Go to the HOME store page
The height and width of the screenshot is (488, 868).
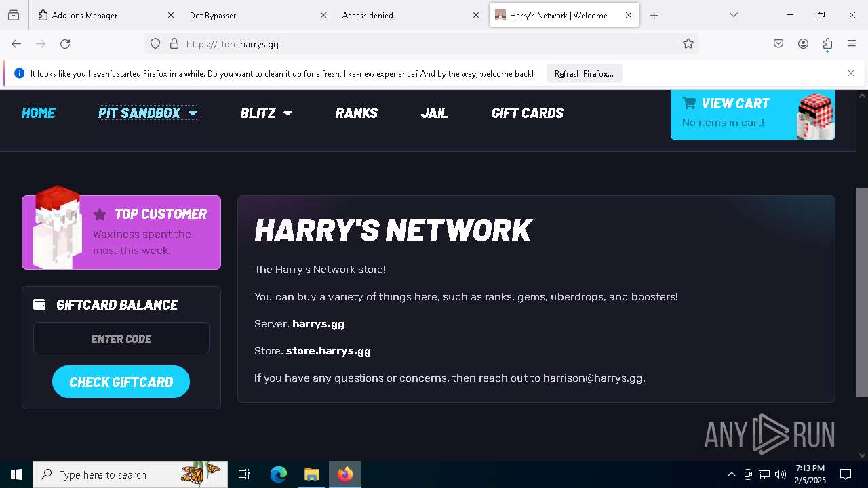tap(39, 113)
